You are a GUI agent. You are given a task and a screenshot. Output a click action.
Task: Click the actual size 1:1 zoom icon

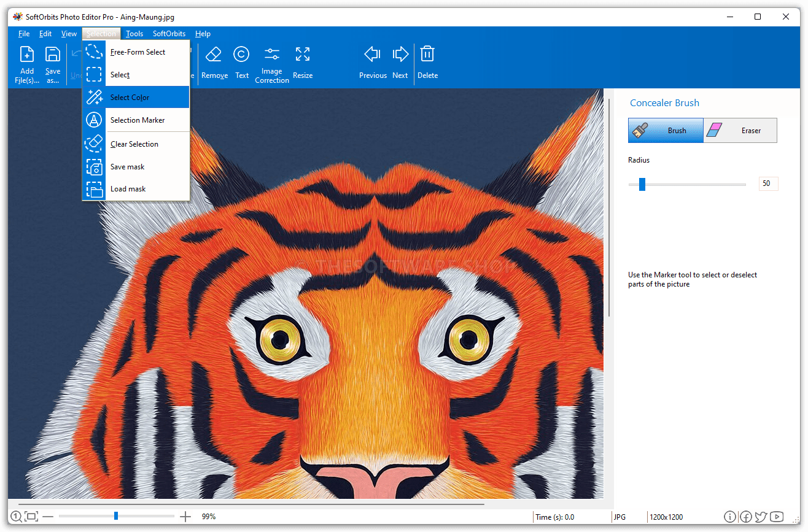[17, 517]
